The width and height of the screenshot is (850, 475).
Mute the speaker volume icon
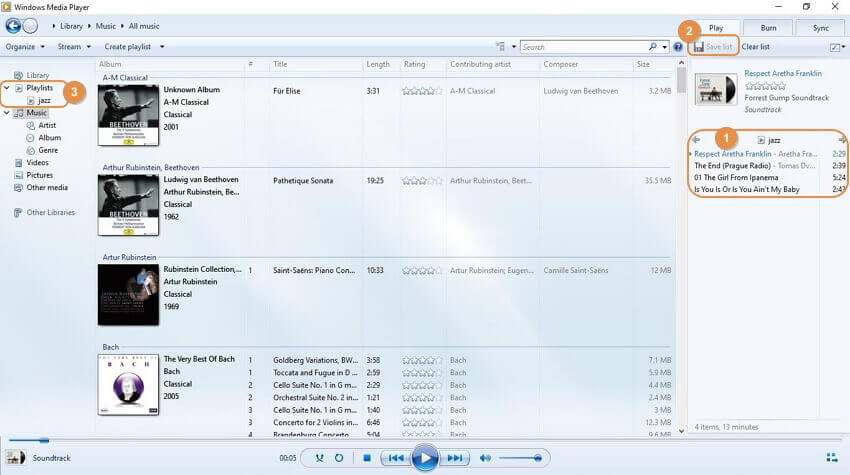pyautogui.click(x=485, y=458)
